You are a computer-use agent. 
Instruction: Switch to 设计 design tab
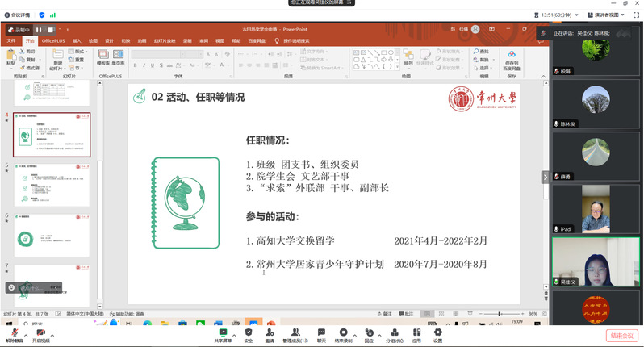tap(109, 40)
